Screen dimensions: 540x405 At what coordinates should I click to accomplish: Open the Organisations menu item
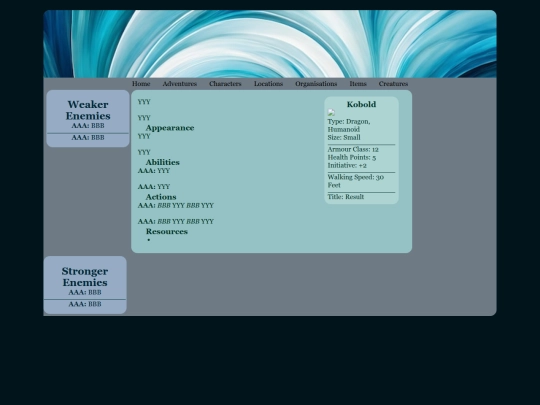point(316,84)
